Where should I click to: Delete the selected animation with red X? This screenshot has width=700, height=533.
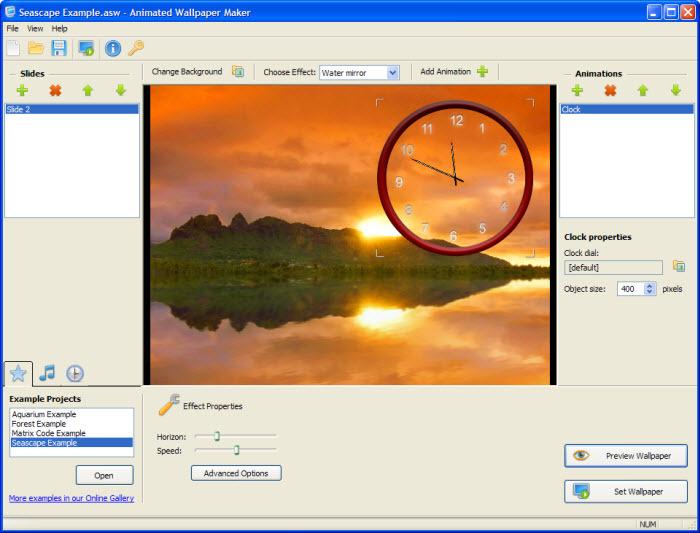pyautogui.click(x=610, y=91)
